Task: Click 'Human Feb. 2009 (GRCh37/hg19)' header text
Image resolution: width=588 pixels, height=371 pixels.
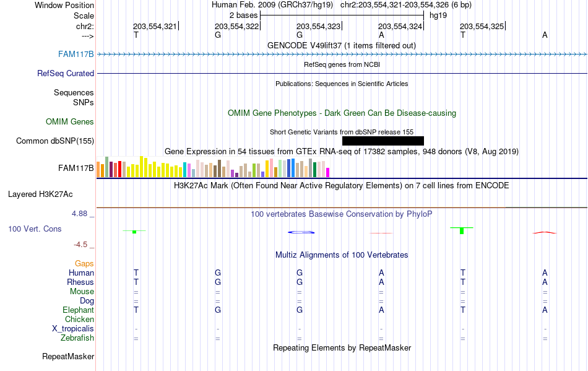Action: click(x=272, y=5)
